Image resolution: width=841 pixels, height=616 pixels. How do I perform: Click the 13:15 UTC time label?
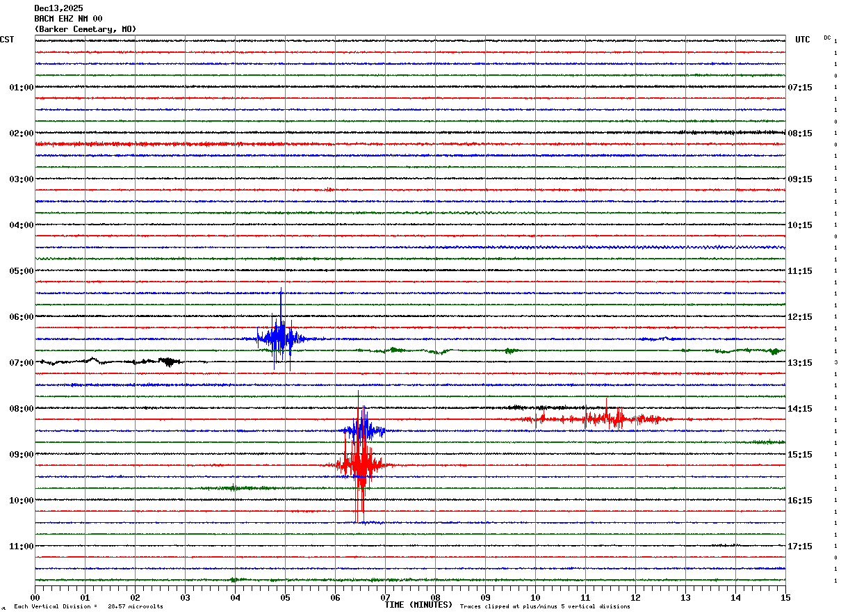[799, 363]
